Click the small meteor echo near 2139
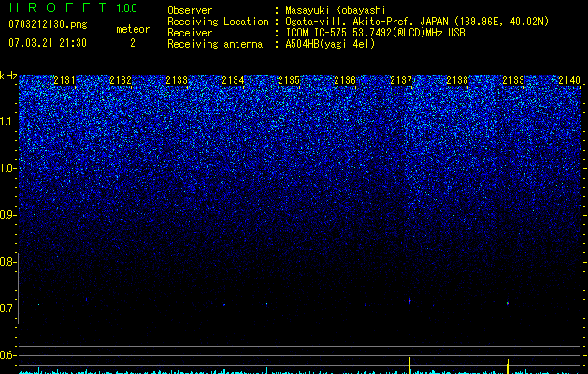Screen dimensions: 588x374 tap(508, 303)
